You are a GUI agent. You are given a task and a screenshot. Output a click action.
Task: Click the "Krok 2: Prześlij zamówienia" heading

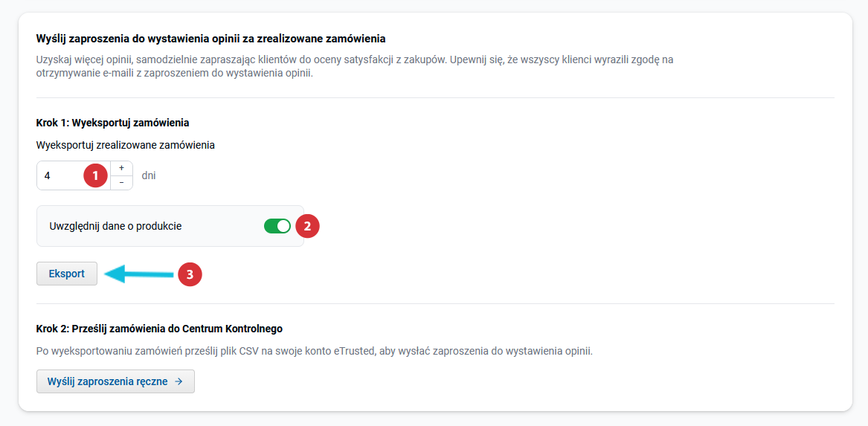click(x=159, y=328)
